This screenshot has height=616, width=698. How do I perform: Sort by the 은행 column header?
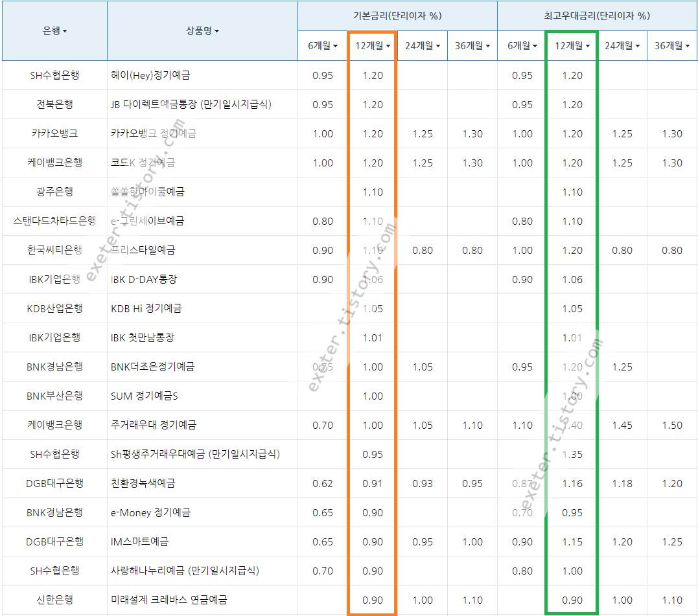click(x=54, y=30)
